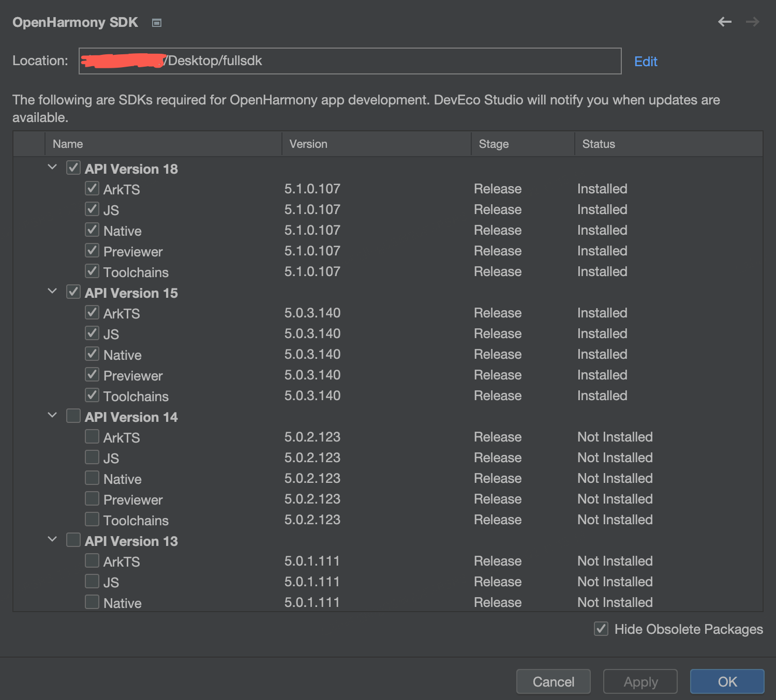Image resolution: width=776 pixels, height=700 pixels.
Task: Check Toolchains under API Version 14
Action: [92, 519]
